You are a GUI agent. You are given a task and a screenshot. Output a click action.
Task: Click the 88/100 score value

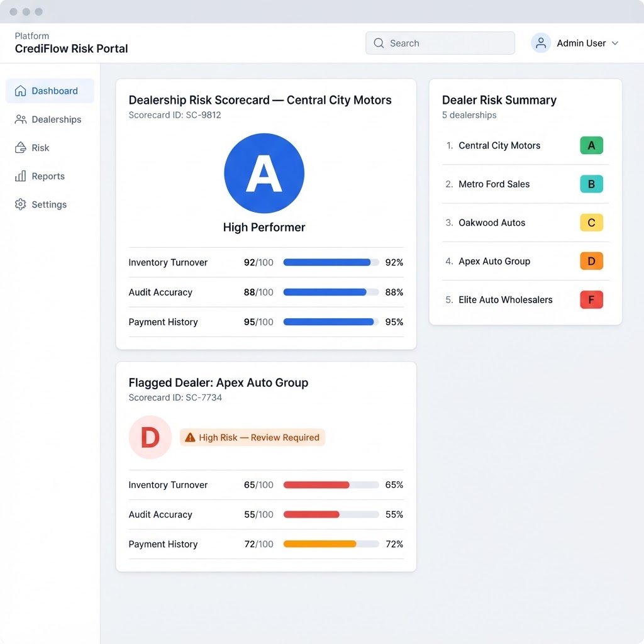pos(258,292)
